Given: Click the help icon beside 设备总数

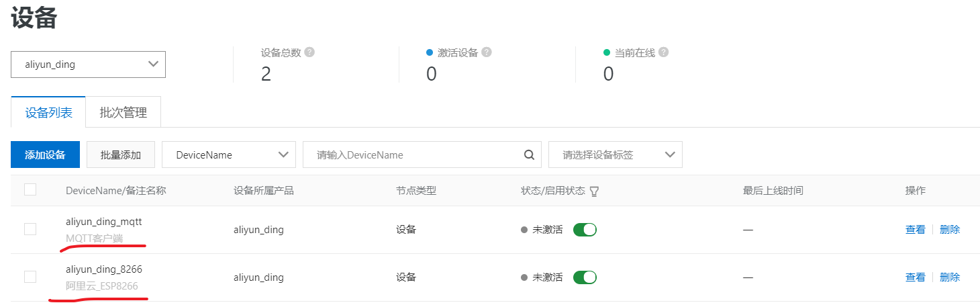Looking at the screenshot, I should (x=309, y=52).
